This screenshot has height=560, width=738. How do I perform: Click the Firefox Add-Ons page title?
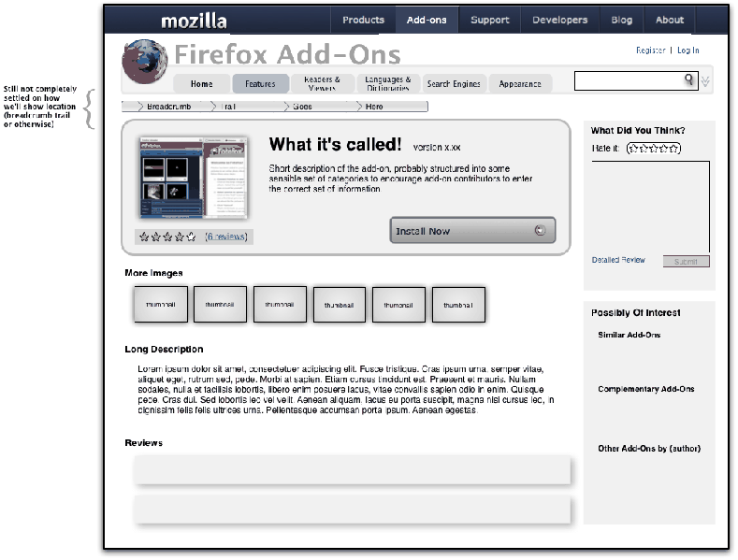pyautogui.click(x=287, y=54)
